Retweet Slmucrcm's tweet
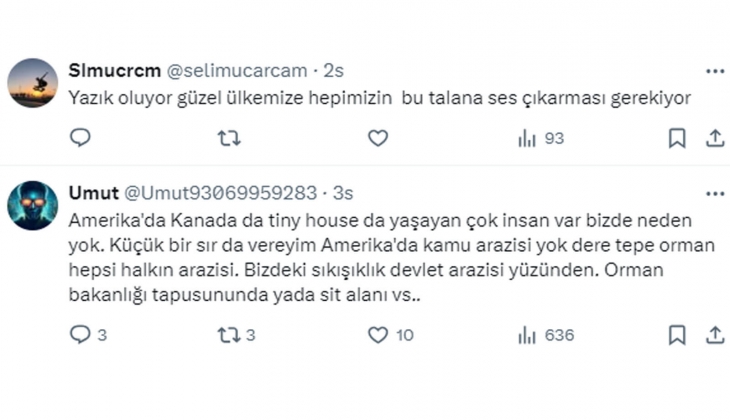This screenshot has width=730, height=420. [229, 139]
